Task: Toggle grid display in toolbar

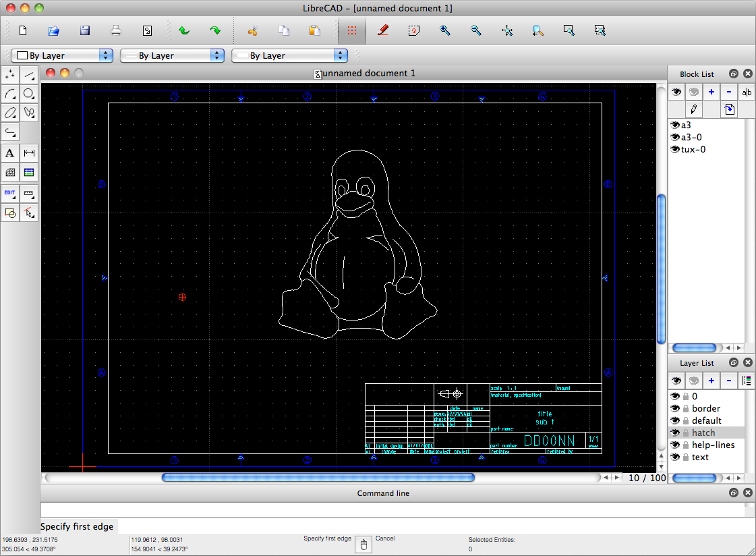Action: (351, 30)
